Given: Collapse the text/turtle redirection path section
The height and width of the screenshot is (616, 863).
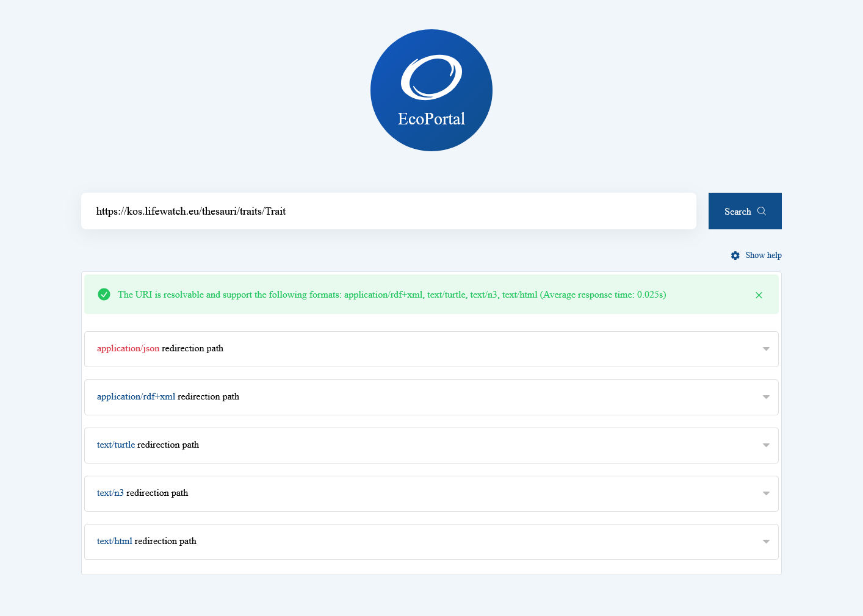Looking at the screenshot, I should click(x=431, y=445).
